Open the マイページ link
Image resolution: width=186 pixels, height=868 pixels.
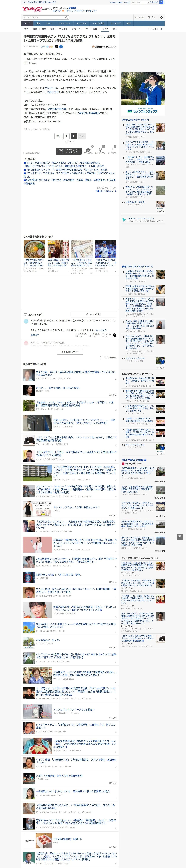click(139, 18)
